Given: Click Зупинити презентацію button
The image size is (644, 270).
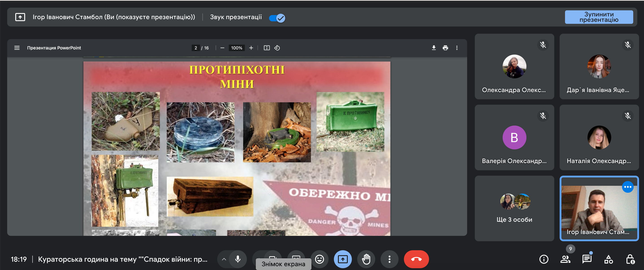Looking at the screenshot, I should [599, 17].
